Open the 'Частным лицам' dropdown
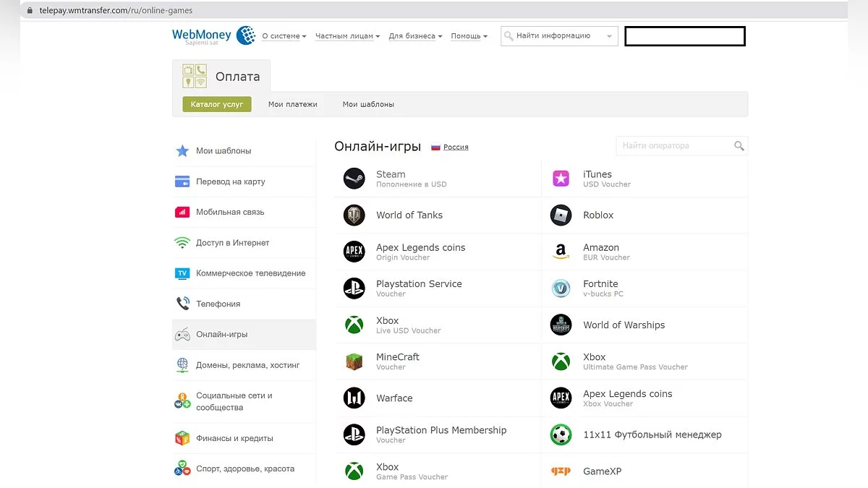868x488 pixels. (347, 36)
